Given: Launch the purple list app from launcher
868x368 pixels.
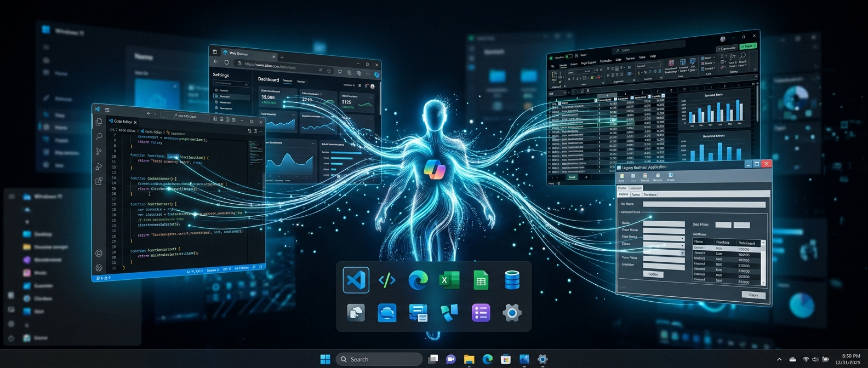Looking at the screenshot, I should click(481, 313).
